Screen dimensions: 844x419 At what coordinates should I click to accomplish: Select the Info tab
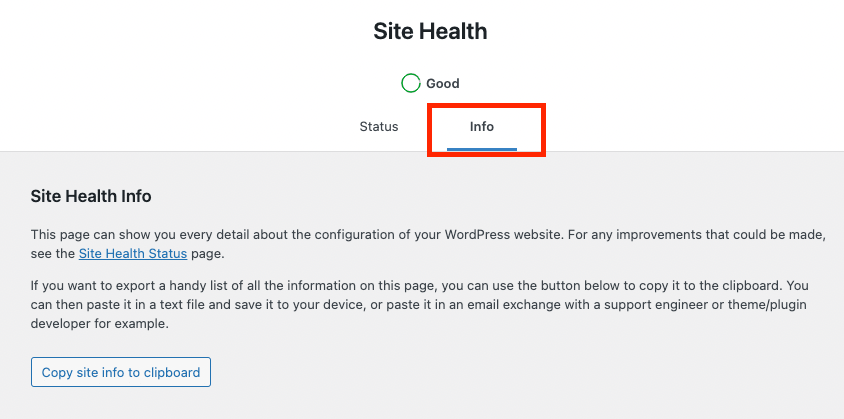pos(482,127)
